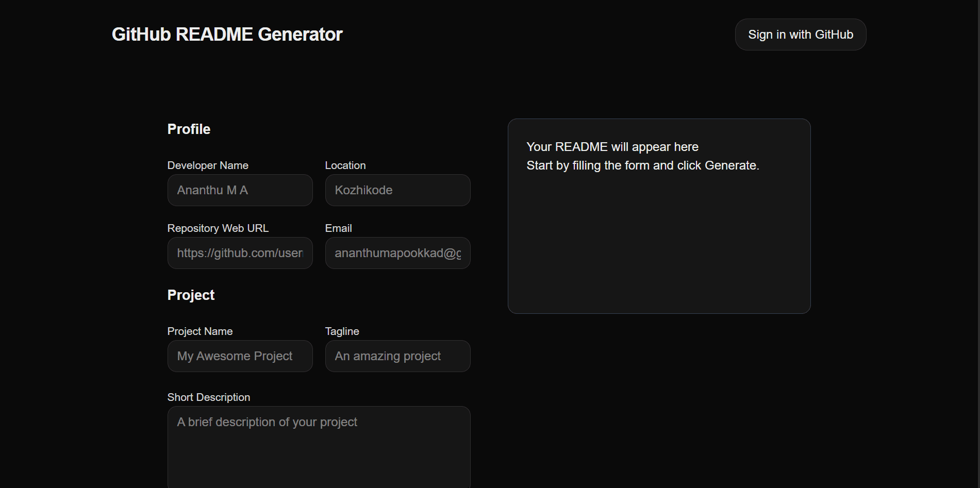980x488 pixels.
Task: Click the Short Description label
Action: [209, 397]
